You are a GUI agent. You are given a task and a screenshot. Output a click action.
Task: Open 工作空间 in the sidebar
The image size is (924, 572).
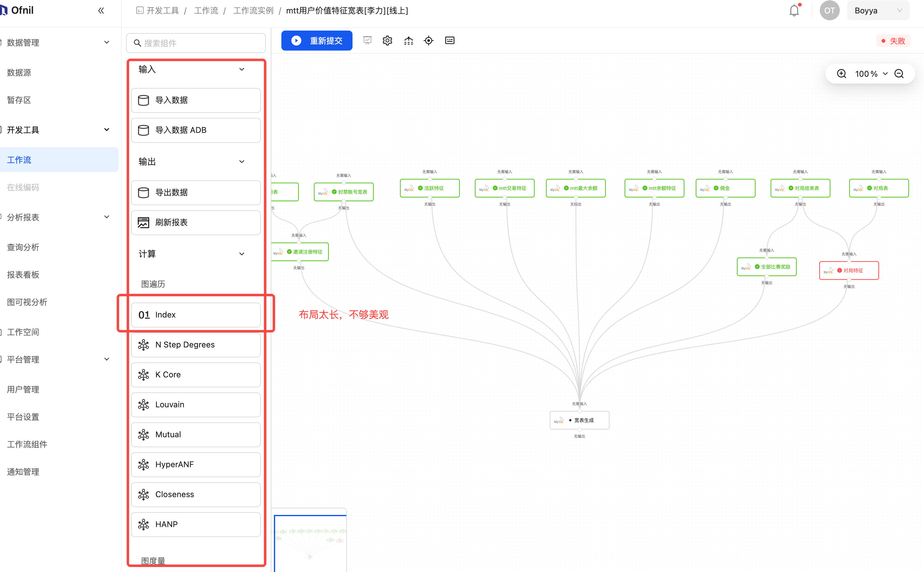click(x=23, y=332)
